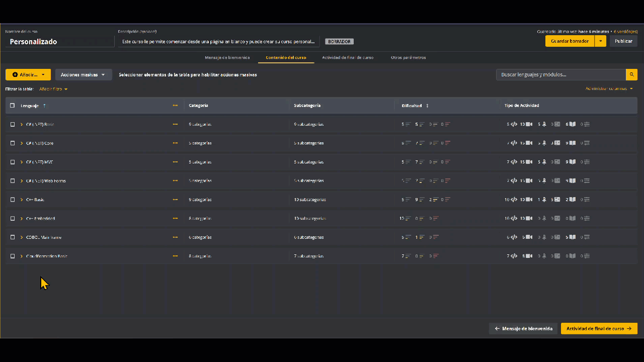Click the first difficulty bars icon in C++ Embedded row
Image resolution: width=644 pixels, height=362 pixels.
(408, 218)
